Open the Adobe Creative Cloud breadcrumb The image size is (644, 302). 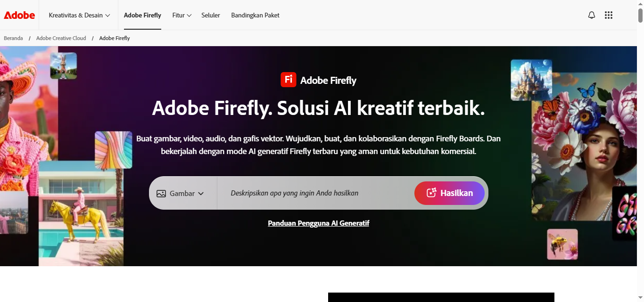[61, 38]
